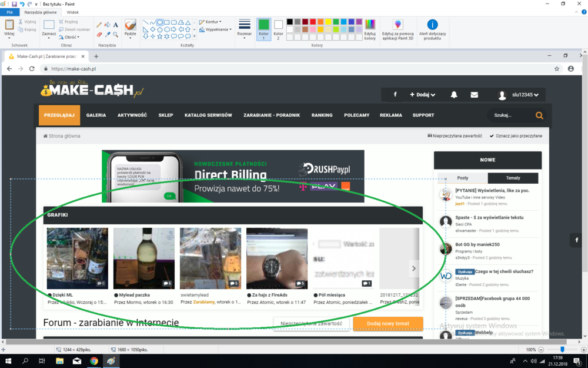This screenshot has height=368, width=588.
Task: Select the Pencil tool in Narzędzia
Action: [99, 25]
